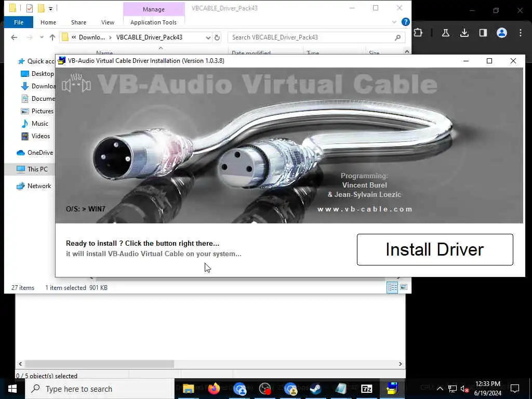532x399 pixels.
Task: Open File Explorer help icon
Action: tap(405, 22)
